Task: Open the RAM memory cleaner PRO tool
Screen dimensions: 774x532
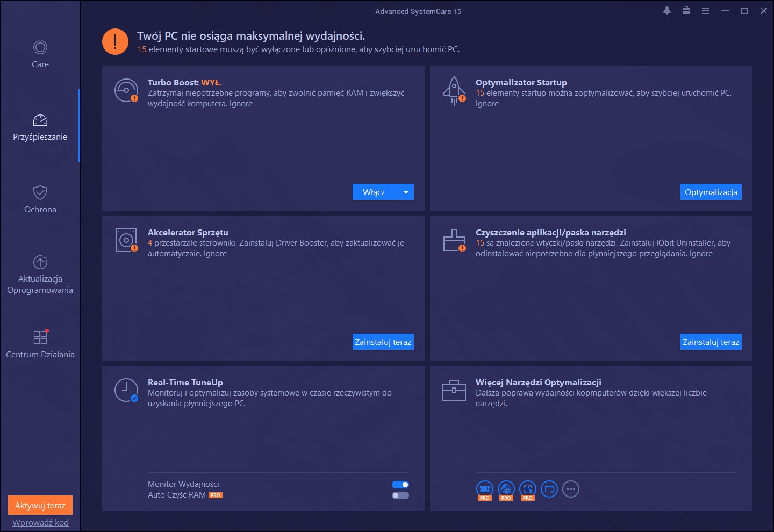Action: click(485, 490)
